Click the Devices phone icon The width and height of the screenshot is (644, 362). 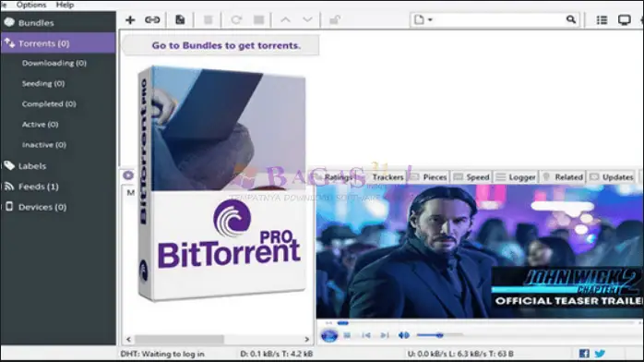[x=9, y=206]
